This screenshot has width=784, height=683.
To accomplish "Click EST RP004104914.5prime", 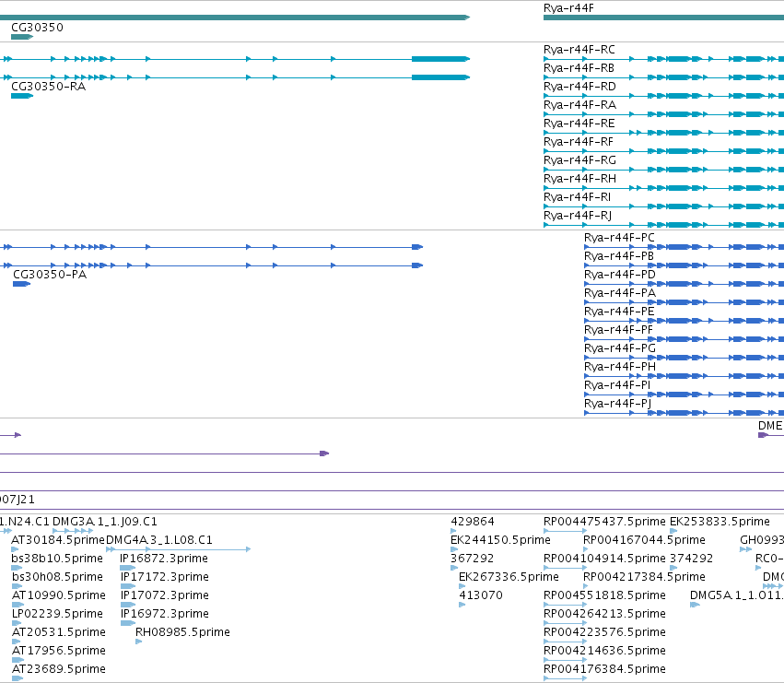I will click(604, 559).
